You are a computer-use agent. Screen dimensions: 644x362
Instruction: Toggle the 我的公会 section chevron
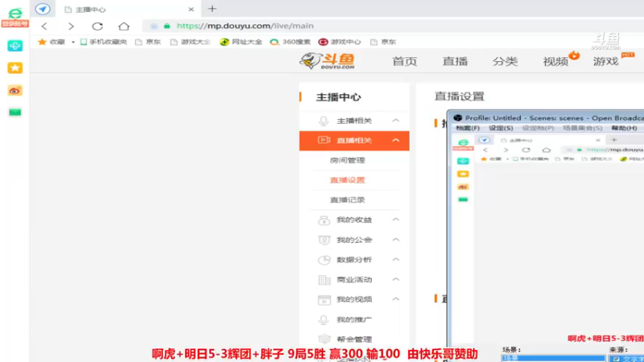[x=395, y=239]
